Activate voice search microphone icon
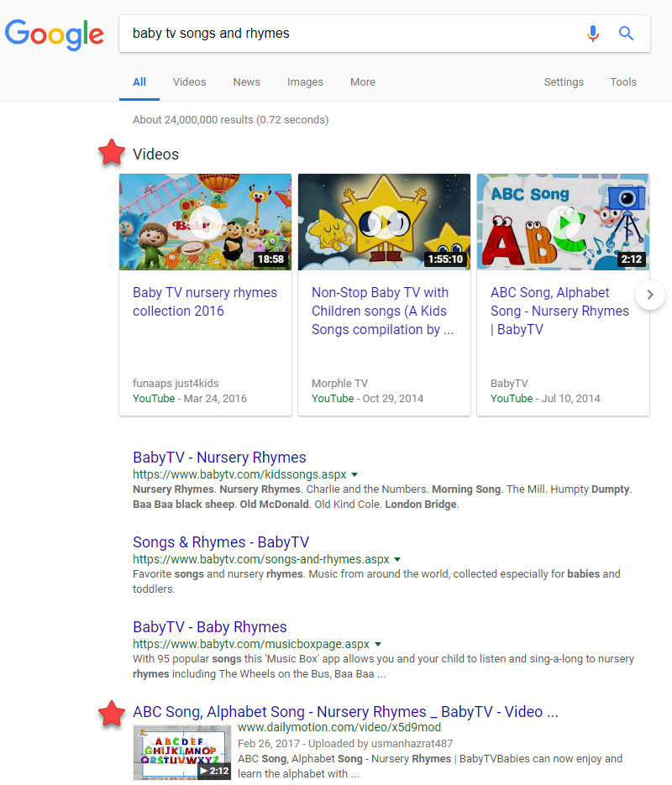The image size is (672, 785). point(593,34)
